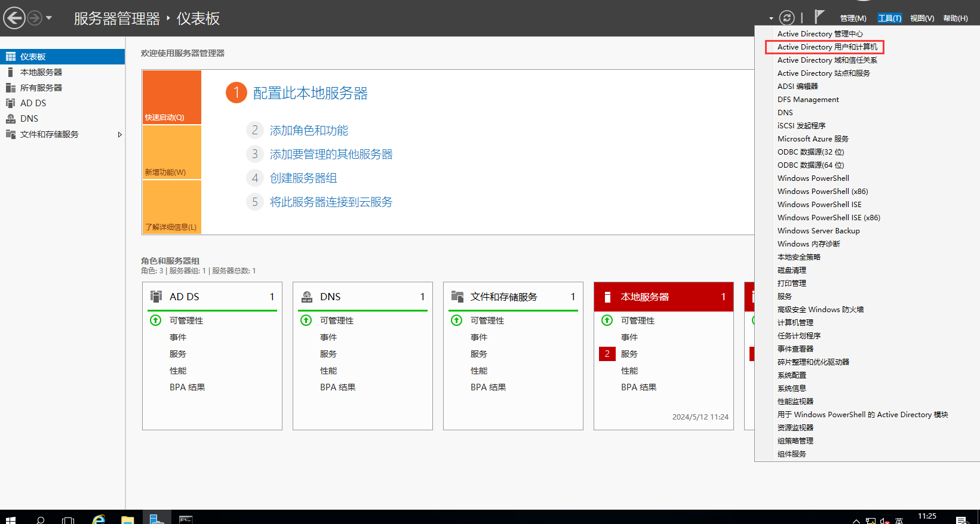Select 本地安全策略 menu item
This screenshot has height=524, width=980.
point(799,257)
